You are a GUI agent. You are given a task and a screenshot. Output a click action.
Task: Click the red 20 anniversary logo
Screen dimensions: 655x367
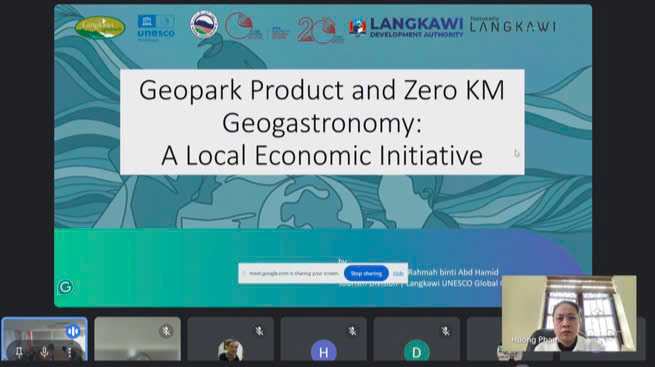[320, 30]
